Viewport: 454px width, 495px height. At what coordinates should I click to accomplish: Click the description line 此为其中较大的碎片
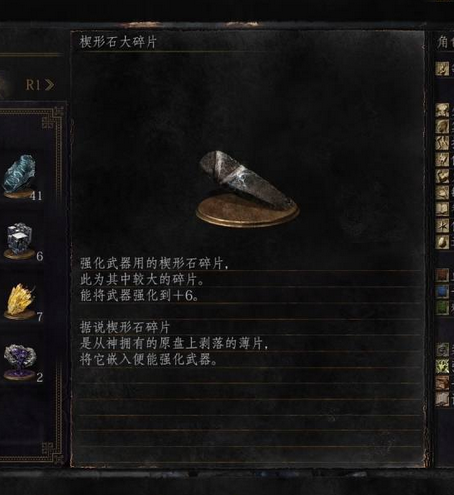coord(142,280)
